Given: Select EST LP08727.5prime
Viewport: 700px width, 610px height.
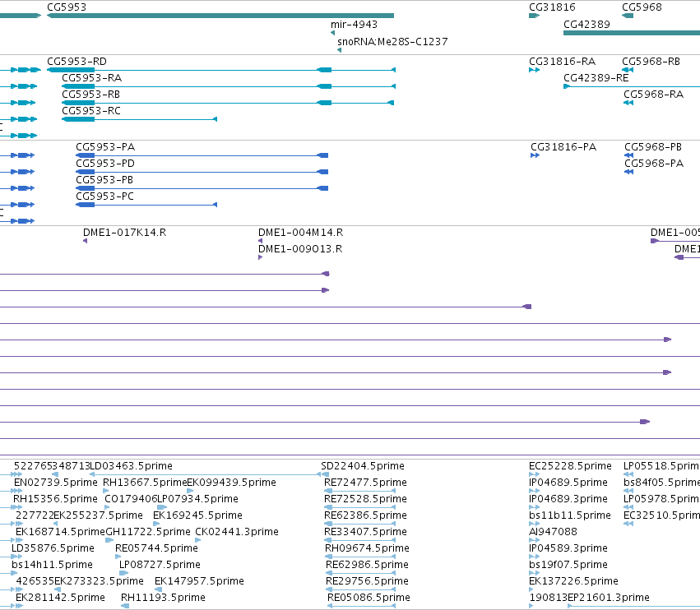Looking at the screenshot, I should pos(160,565).
